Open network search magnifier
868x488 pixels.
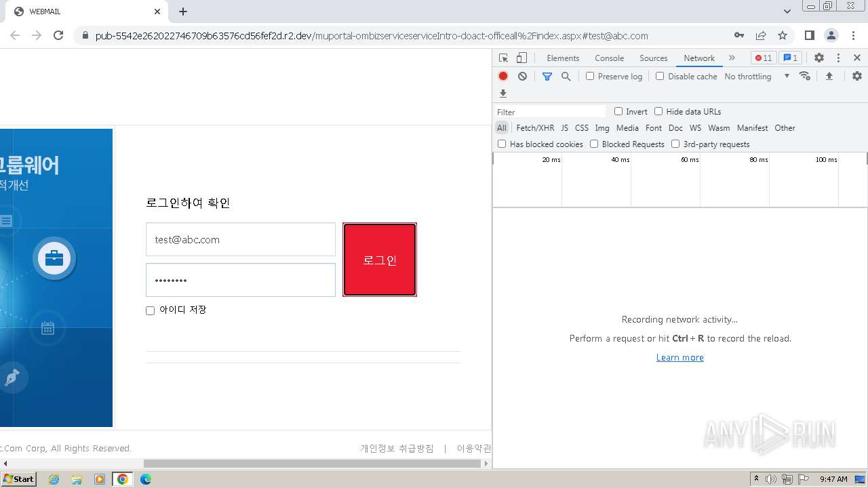pos(566,77)
